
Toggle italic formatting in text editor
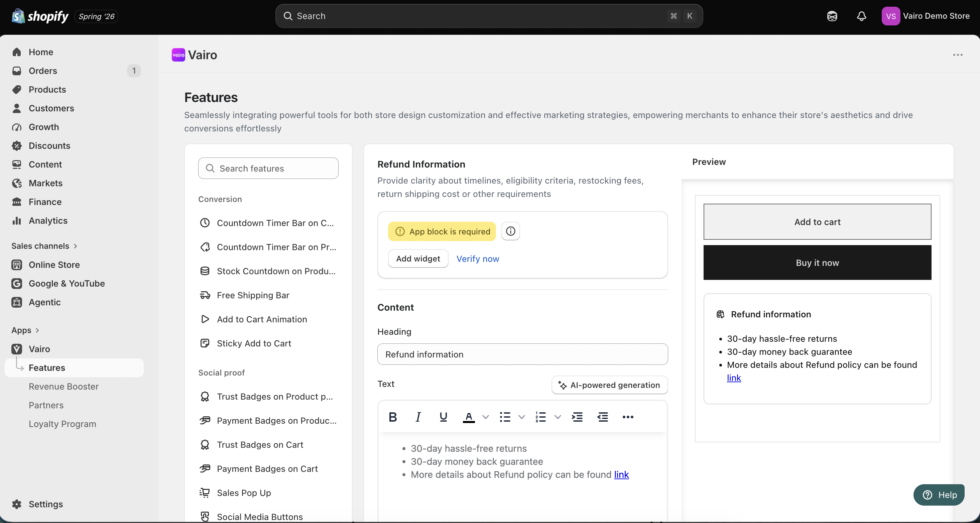418,417
